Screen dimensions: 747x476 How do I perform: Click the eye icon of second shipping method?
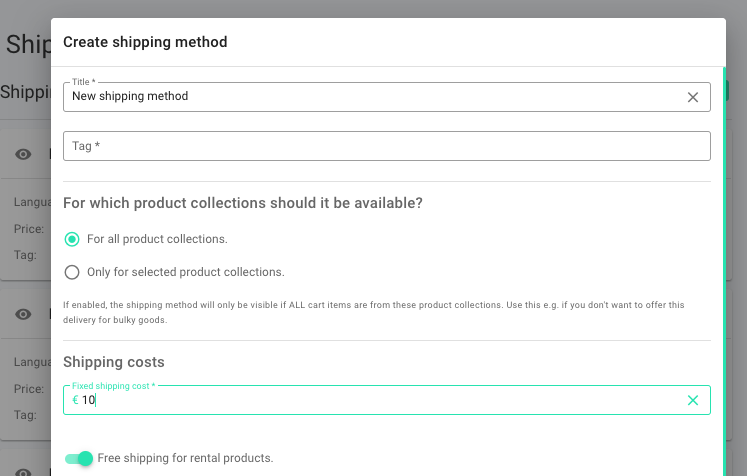tap(24, 314)
